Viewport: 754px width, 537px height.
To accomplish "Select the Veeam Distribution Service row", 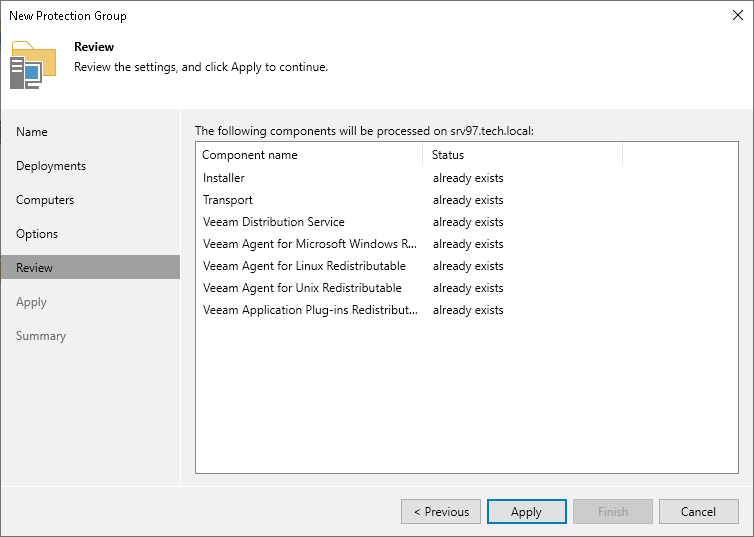I will point(466,222).
